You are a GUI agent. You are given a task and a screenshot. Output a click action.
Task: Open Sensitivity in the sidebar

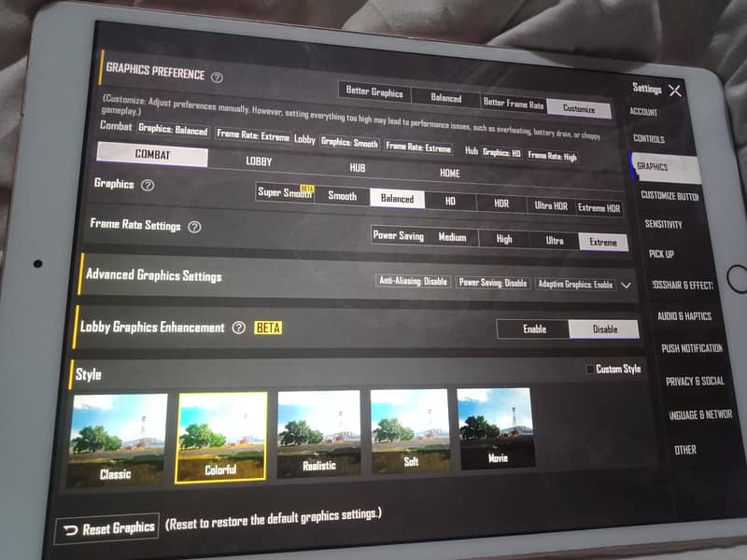point(662,225)
